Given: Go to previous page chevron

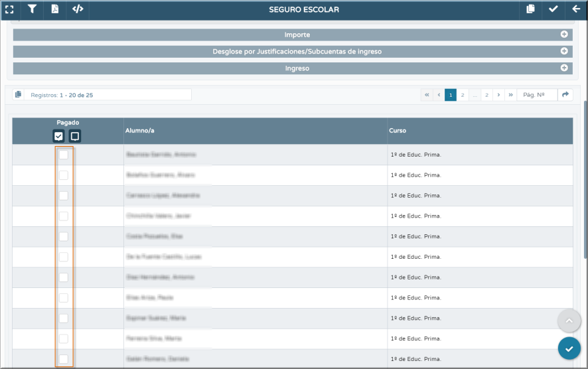Looking at the screenshot, I should pyautogui.click(x=439, y=95).
